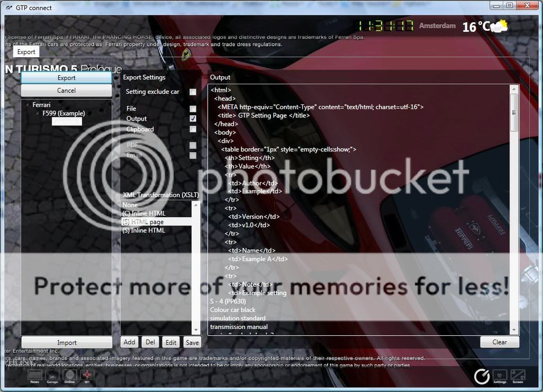Collapse the F599 (Example) tree node

click(38, 113)
